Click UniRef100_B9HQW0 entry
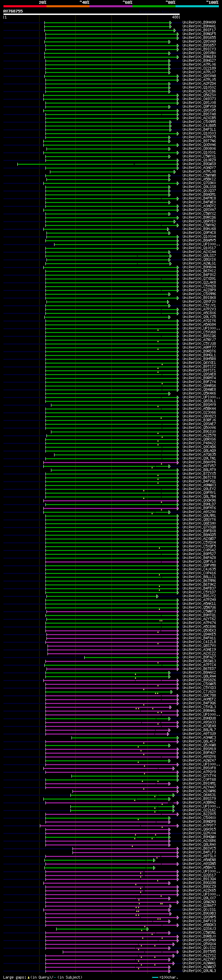This screenshot has height=980, width=222. pos(199,836)
